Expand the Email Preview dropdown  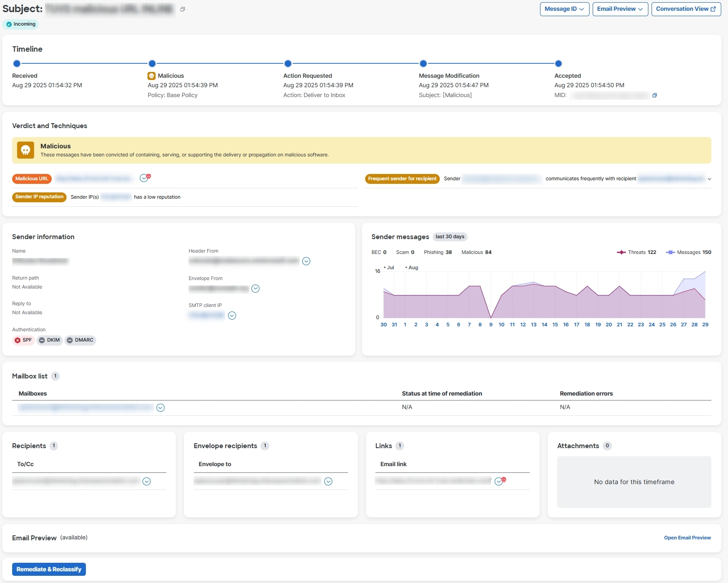[x=620, y=9]
